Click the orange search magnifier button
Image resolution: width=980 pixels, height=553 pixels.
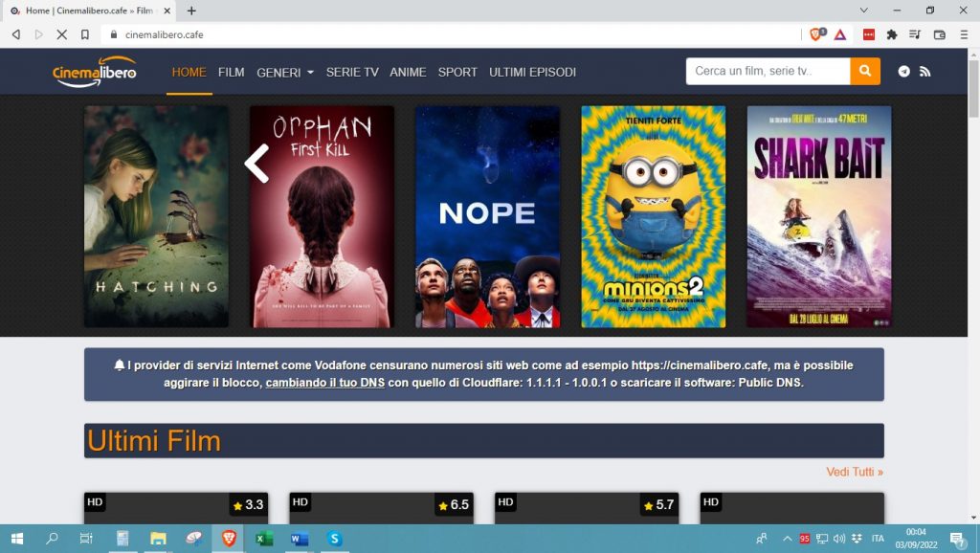coord(864,71)
